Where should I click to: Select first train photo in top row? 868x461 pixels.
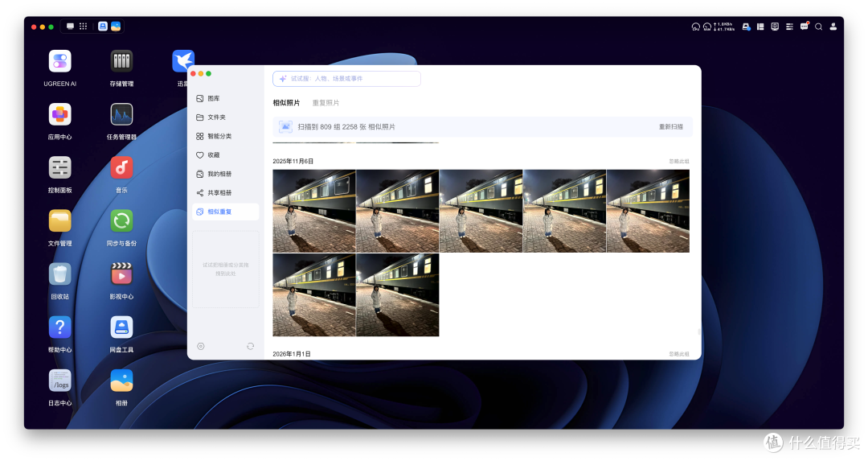coord(314,211)
